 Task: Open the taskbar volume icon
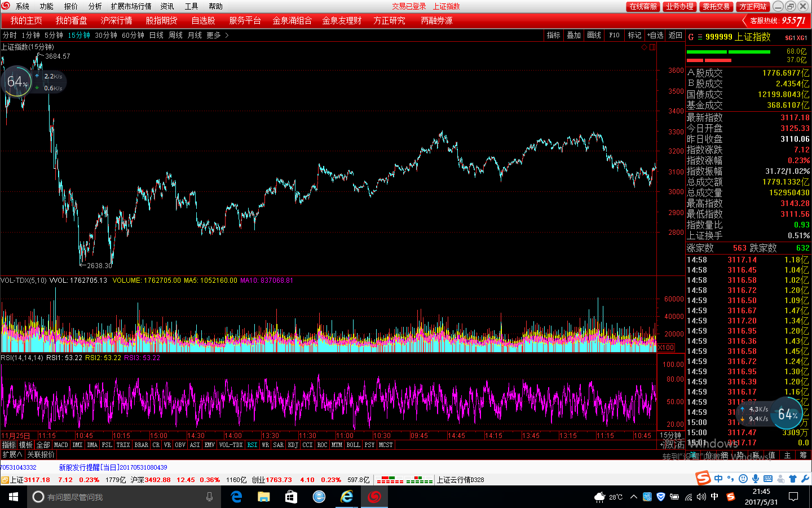(x=701, y=497)
